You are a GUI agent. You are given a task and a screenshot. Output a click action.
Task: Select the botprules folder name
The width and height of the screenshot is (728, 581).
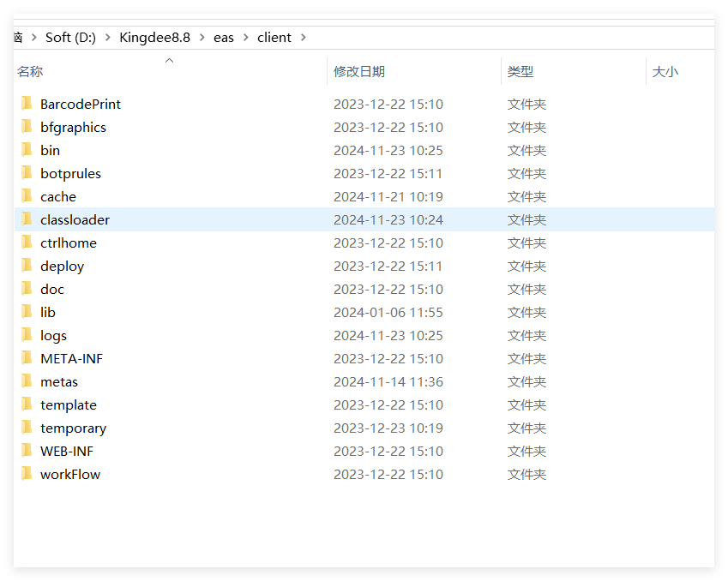click(x=70, y=174)
